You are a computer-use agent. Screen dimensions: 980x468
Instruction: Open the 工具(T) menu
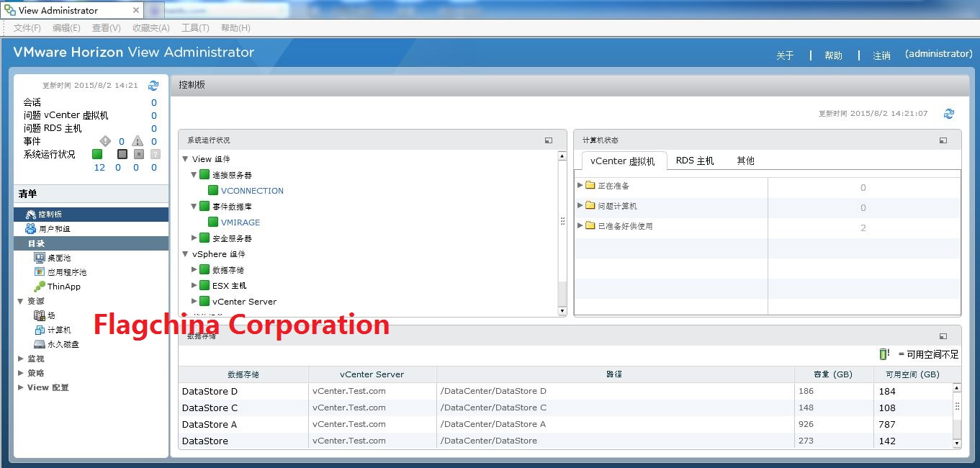pyautogui.click(x=195, y=28)
